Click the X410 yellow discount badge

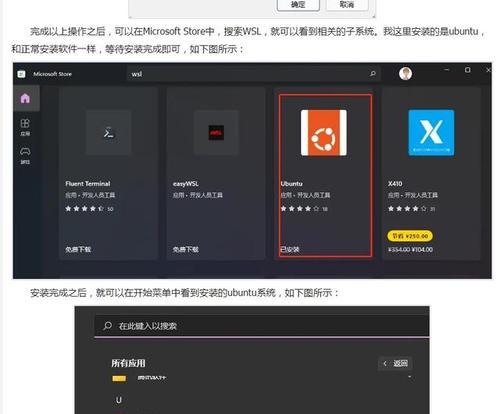[x=410, y=236]
